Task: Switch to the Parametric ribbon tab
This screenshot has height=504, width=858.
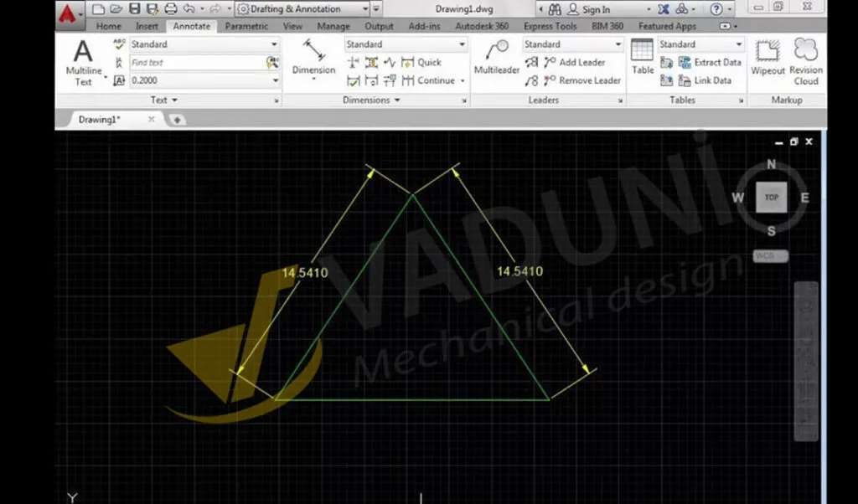Action: coord(246,26)
